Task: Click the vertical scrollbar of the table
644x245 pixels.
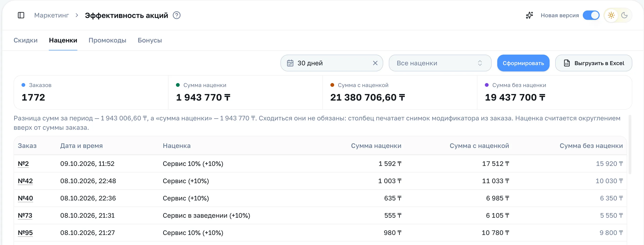Action: pyautogui.click(x=630, y=145)
